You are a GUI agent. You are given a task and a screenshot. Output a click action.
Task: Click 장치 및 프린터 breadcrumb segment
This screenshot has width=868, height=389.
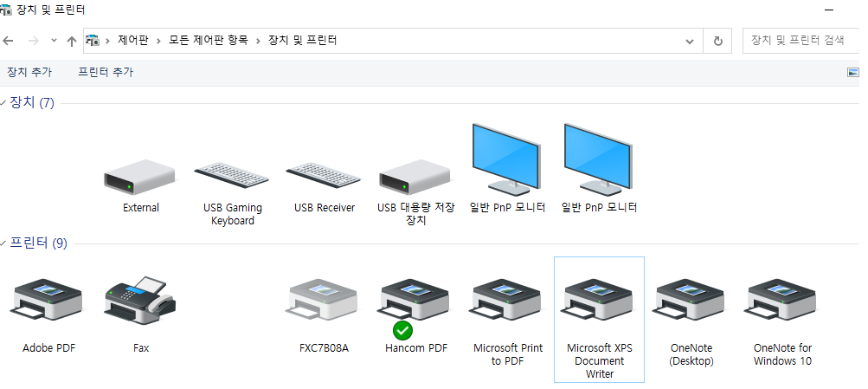click(x=303, y=40)
